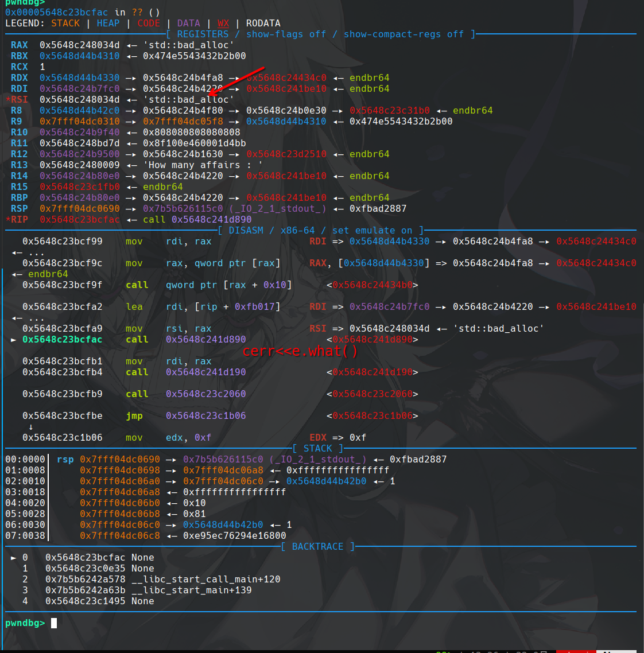The width and height of the screenshot is (644, 653).
Task: Click the RODATA label in the legend
Action: (263, 24)
